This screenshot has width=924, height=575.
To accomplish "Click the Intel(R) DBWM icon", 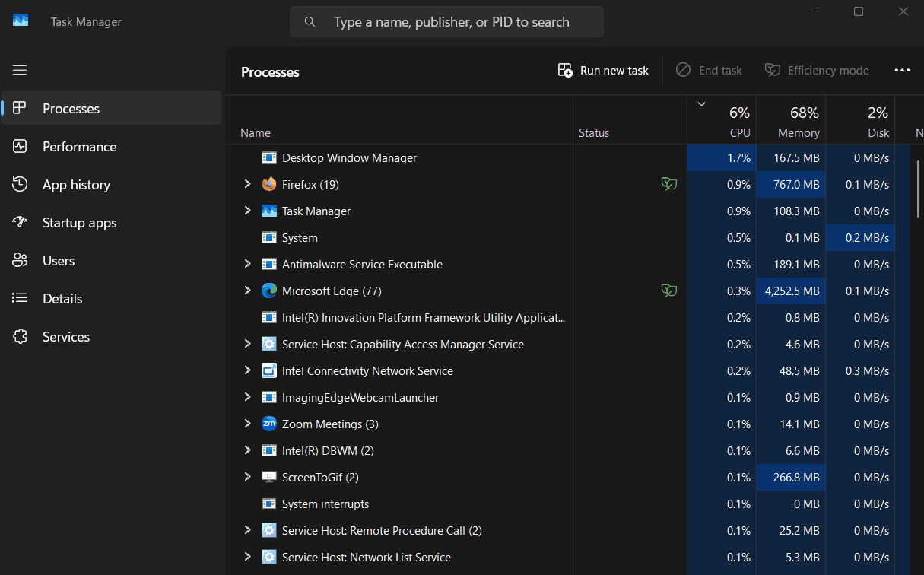I will (x=269, y=450).
